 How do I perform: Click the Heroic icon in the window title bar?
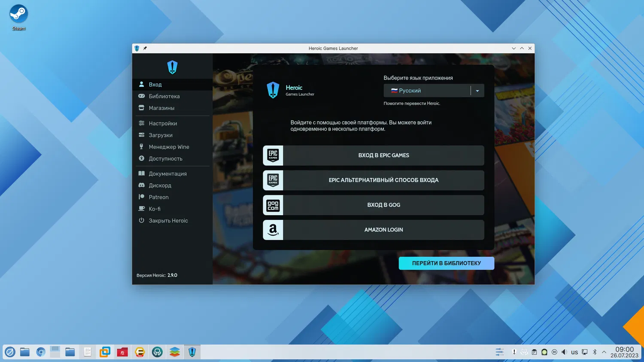(x=137, y=48)
